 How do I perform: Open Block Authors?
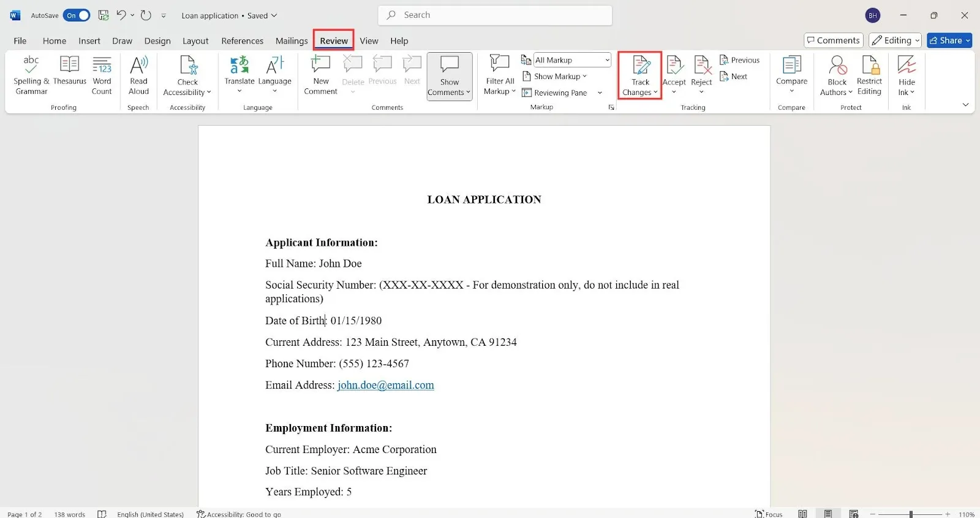click(837, 75)
